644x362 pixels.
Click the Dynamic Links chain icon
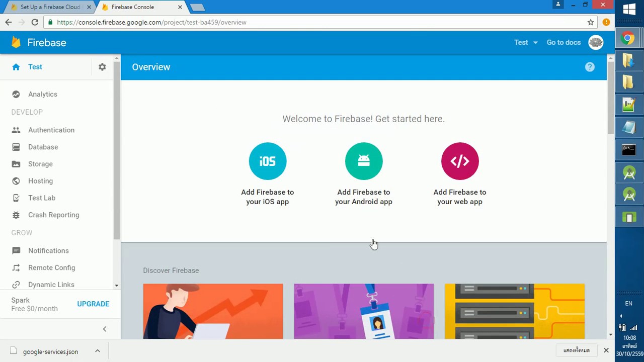(16, 285)
